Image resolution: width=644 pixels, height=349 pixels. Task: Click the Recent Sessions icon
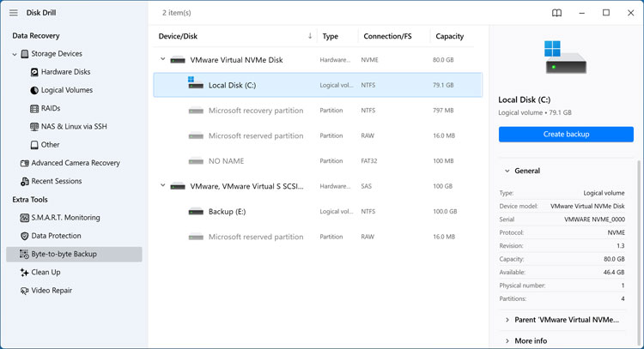point(25,181)
